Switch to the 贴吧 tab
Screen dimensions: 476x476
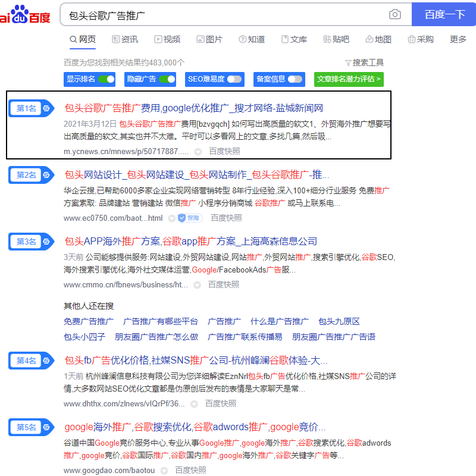[336, 39]
